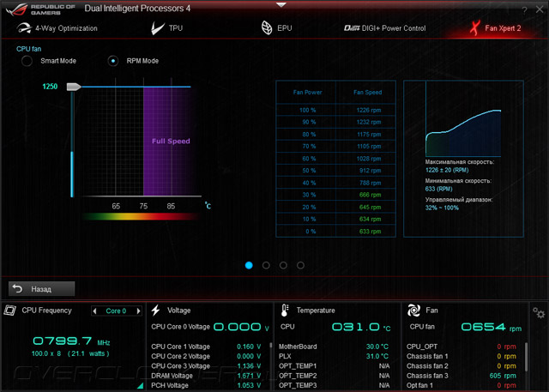The width and height of the screenshot is (549, 392).
Task: Click the DRAM Voltage row
Action: [206, 376]
